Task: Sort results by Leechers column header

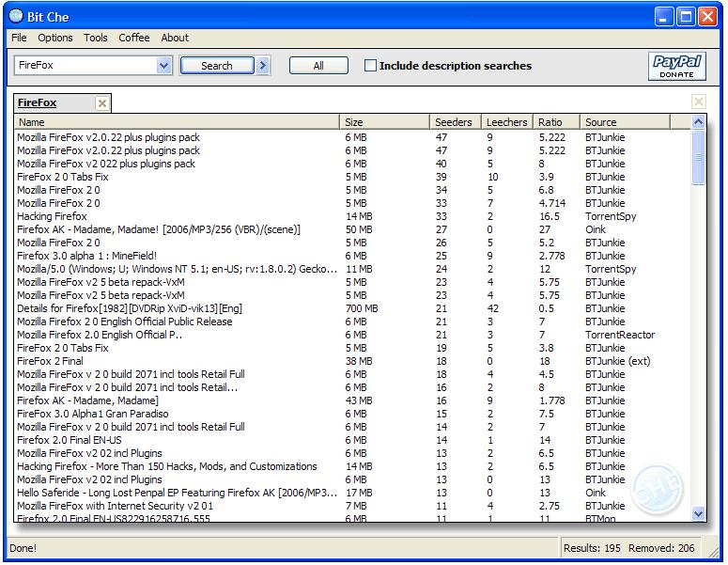Action: coord(507,122)
